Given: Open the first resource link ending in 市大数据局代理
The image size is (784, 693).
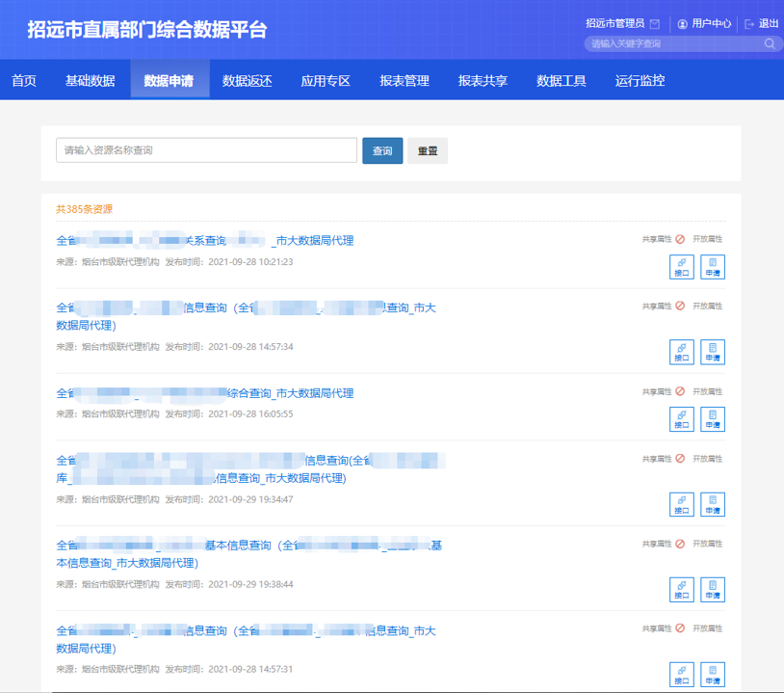Looking at the screenshot, I should pos(207,240).
